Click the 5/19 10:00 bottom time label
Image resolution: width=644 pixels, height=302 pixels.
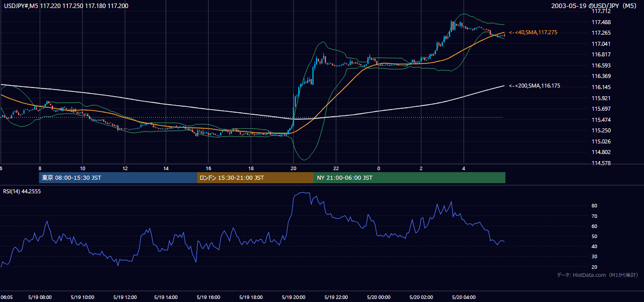83,297
